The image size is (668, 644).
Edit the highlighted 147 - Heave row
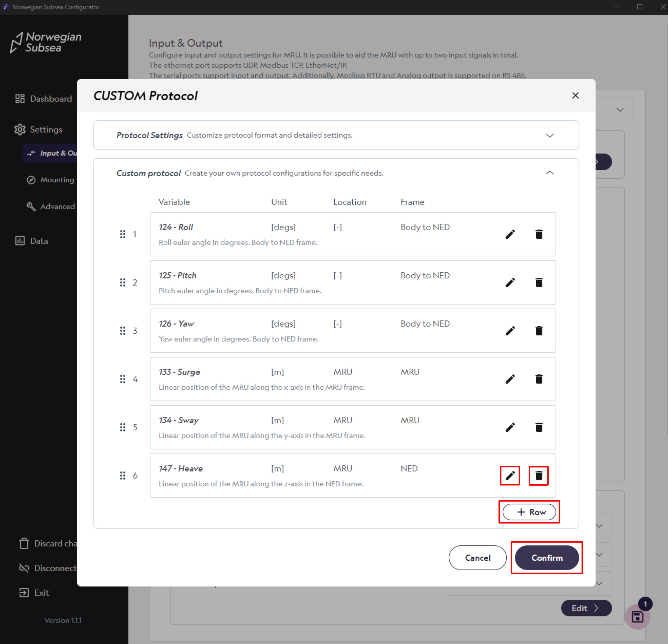coord(510,476)
